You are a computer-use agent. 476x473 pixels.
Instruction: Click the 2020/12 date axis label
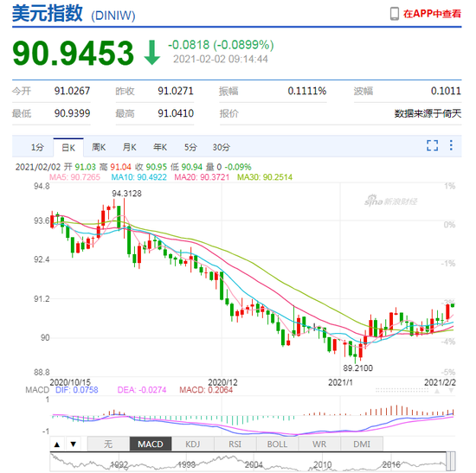tap(222, 382)
